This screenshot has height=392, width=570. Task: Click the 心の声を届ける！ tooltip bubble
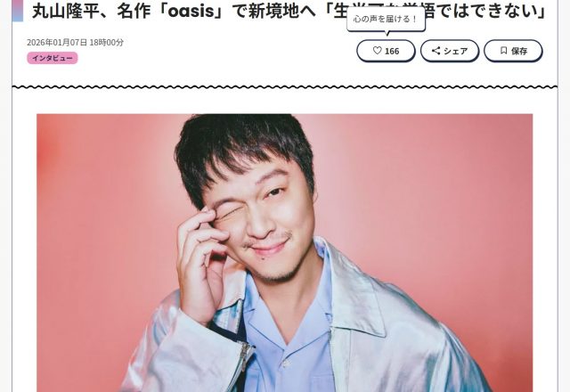386,20
